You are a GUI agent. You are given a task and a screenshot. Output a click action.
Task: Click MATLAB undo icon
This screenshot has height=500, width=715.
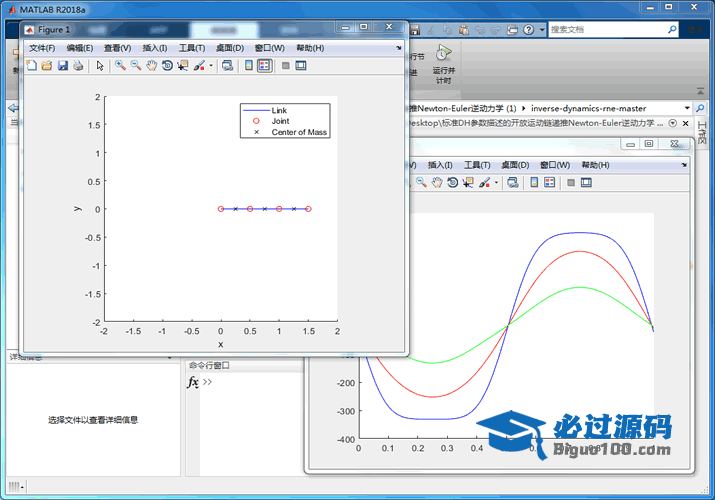point(480,30)
